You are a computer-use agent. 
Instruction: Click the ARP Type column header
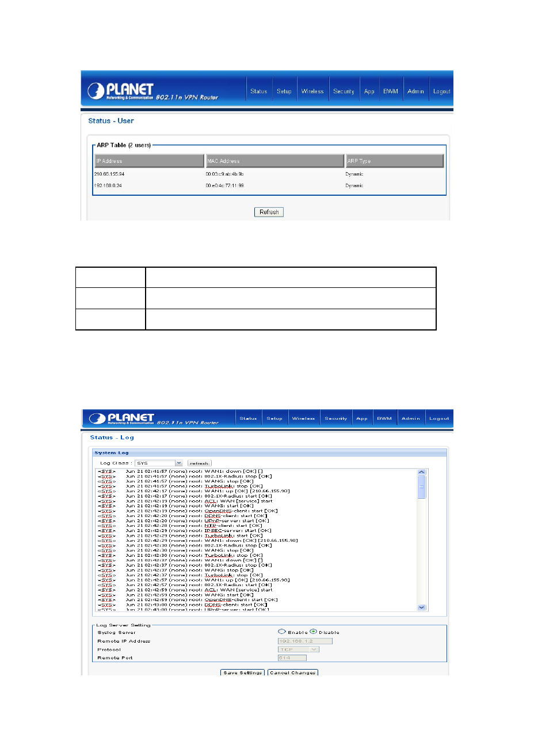(x=395, y=161)
